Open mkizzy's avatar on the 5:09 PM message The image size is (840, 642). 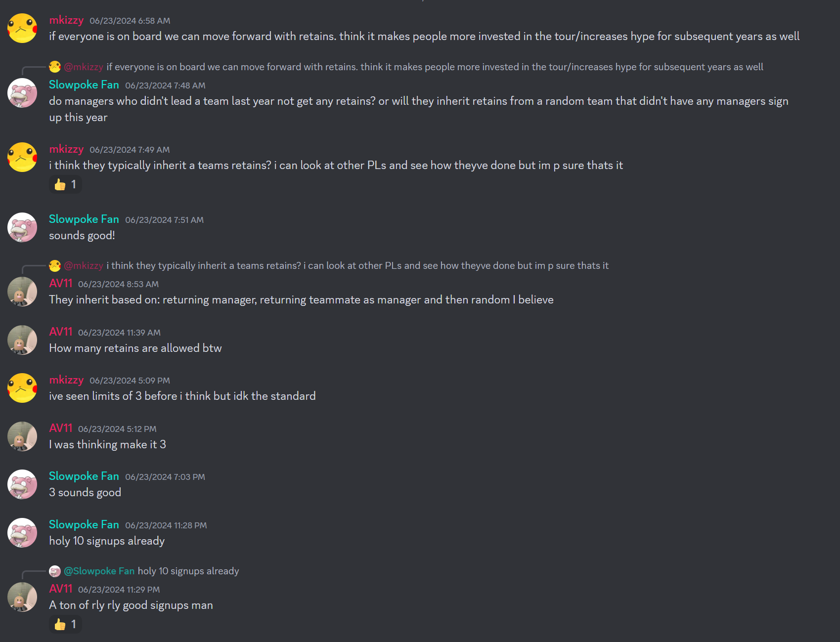[x=22, y=388]
